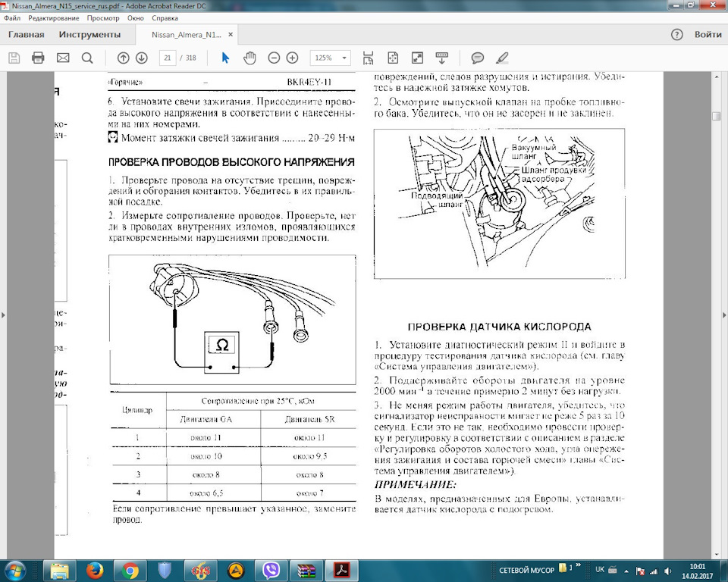
Task: Open the Просмотр menu
Action: 103,18
